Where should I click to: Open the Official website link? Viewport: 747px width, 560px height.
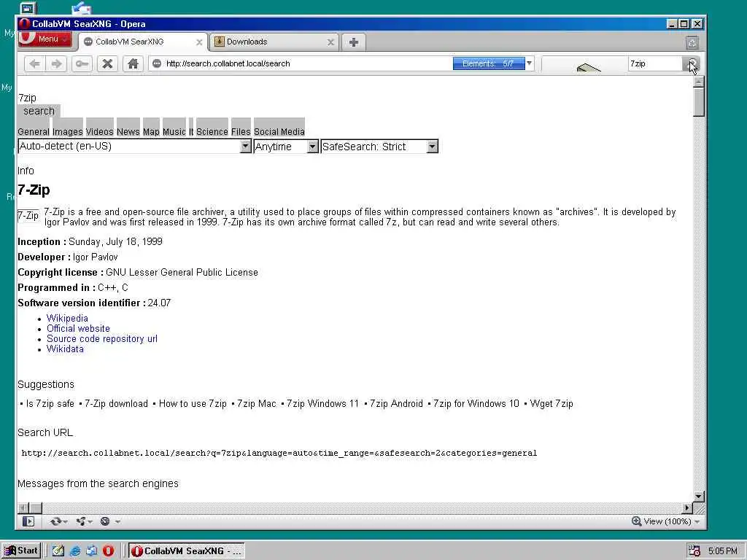(x=78, y=329)
